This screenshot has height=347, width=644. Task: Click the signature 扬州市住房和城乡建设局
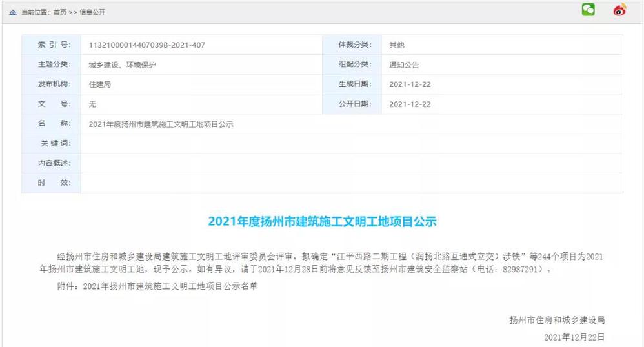coord(556,320)
